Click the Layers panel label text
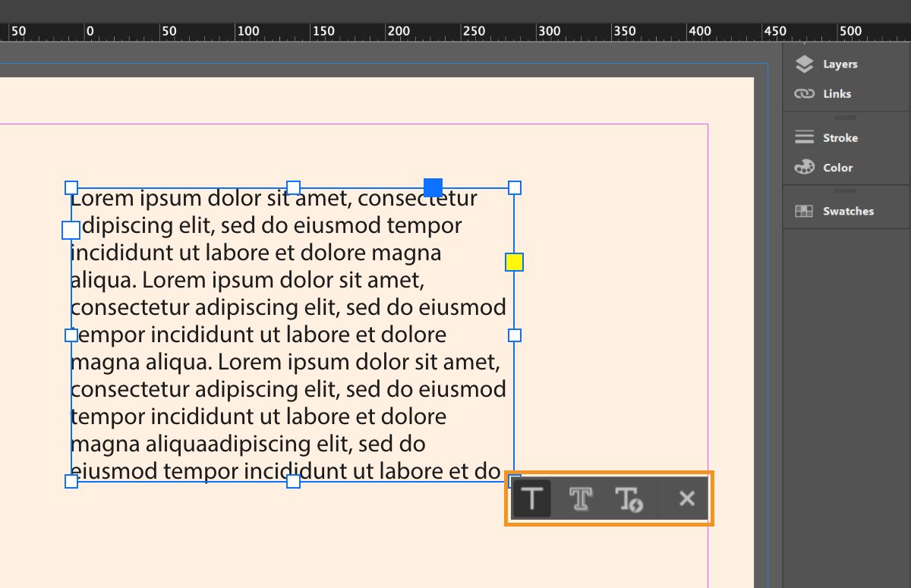This screenshot has height=588, width=911. (x=841, y=64)
